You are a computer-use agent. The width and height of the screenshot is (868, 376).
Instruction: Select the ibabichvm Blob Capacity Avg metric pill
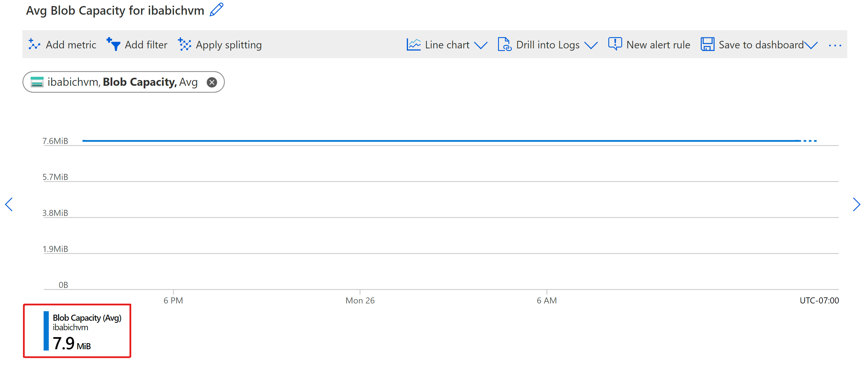point(122,82)
